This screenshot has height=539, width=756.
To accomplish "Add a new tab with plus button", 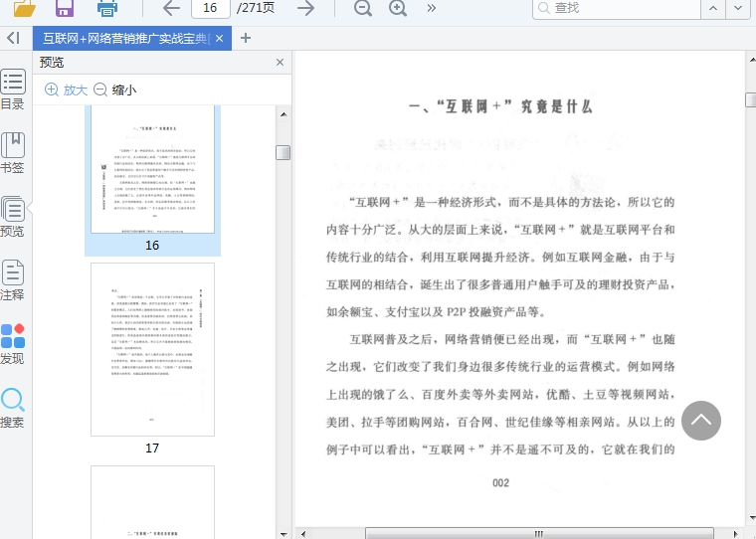I will (246, 39).
